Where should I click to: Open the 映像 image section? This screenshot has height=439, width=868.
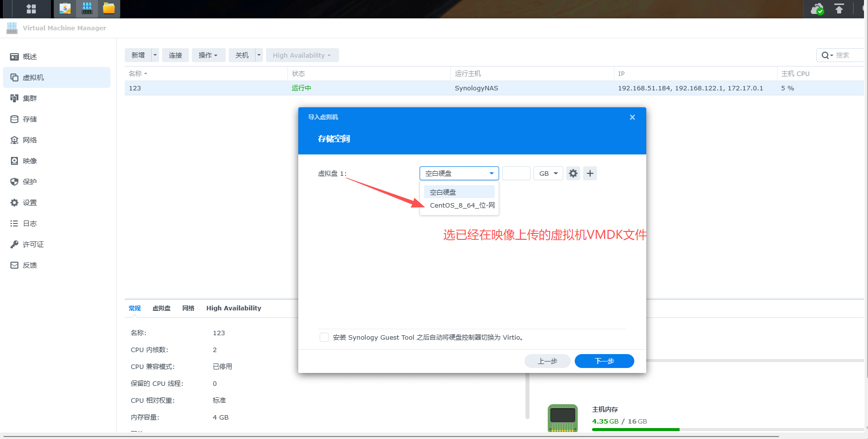point(57,161)
